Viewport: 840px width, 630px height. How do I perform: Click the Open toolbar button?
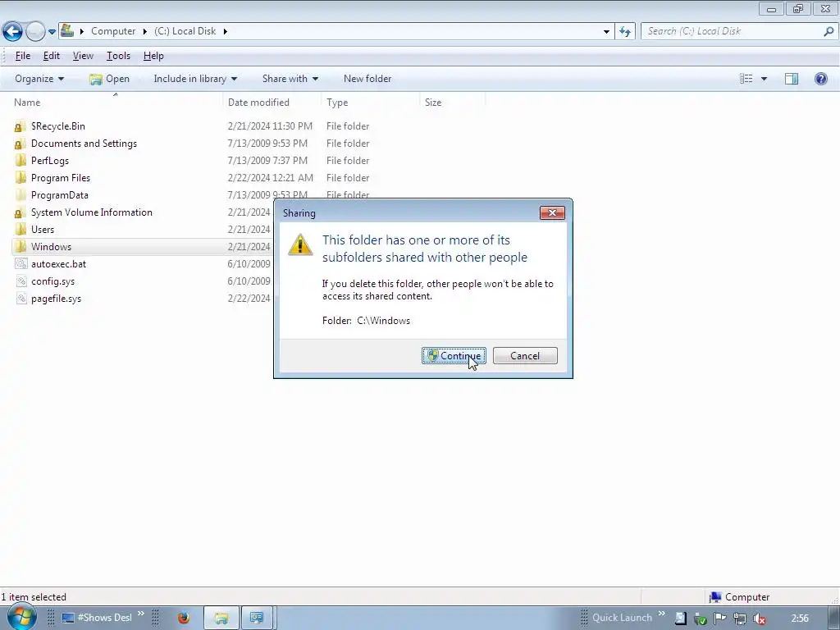point(110,79)
